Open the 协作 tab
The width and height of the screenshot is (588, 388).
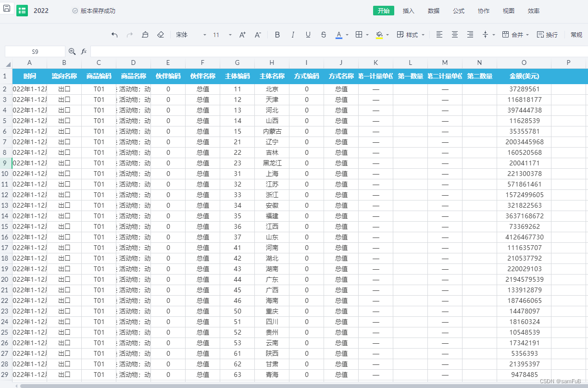[x=484, y=11]
